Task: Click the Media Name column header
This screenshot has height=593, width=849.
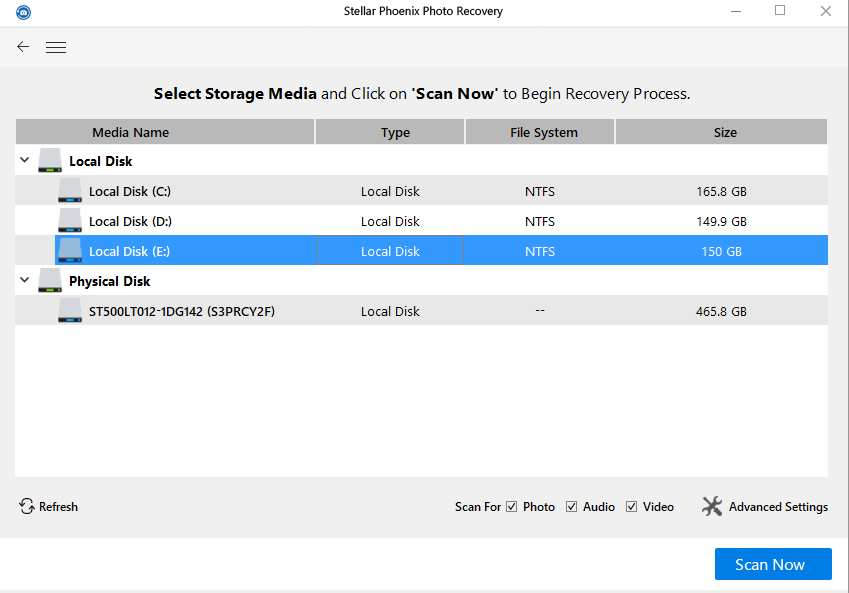Action: (165, 132)
